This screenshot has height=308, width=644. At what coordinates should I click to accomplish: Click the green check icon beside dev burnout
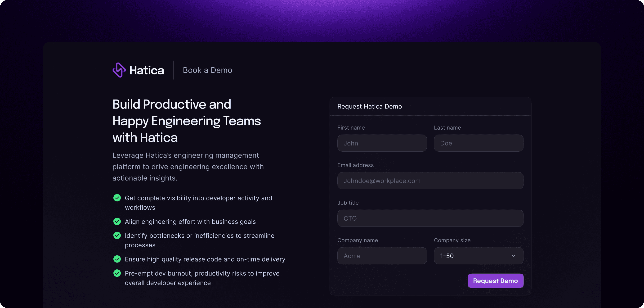(117, 273)
